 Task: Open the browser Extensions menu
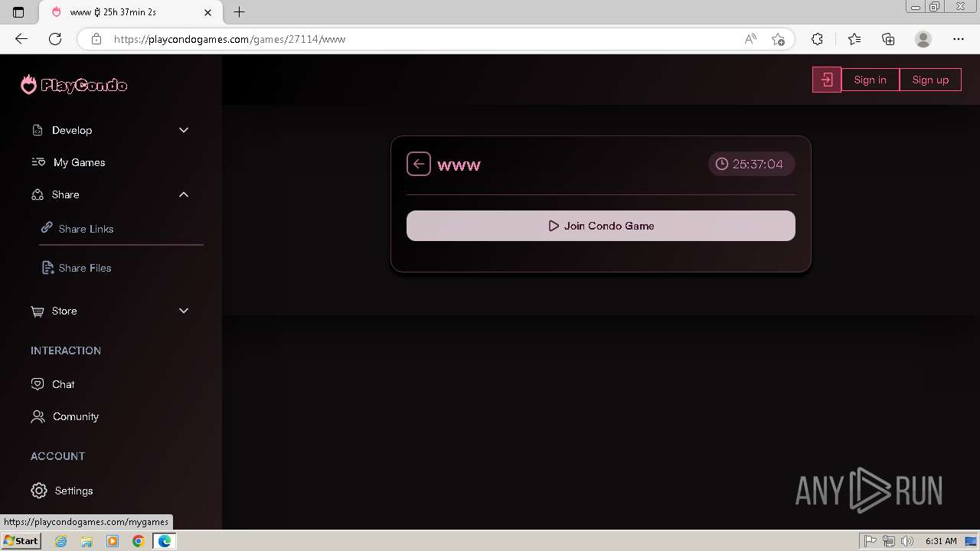(817, 39)
